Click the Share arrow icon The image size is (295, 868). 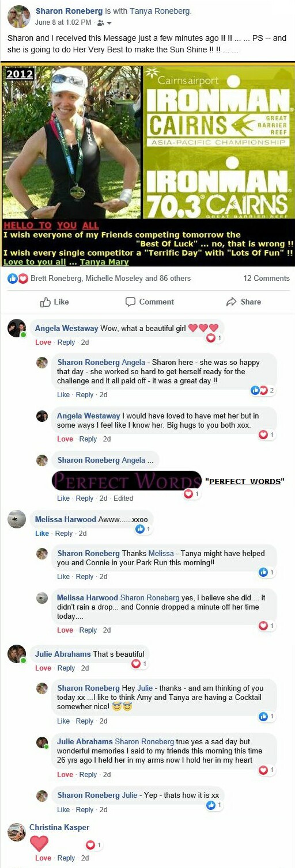click(x=231, y=302)
